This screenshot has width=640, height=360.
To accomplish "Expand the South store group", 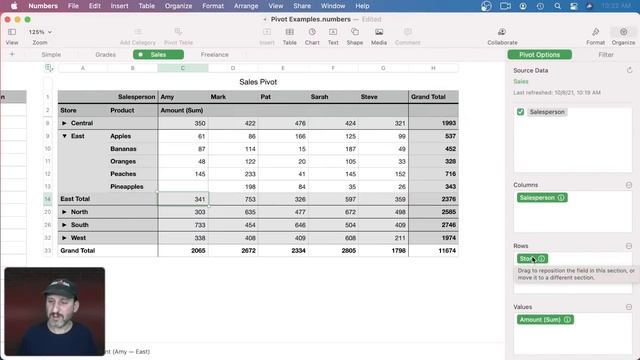I will 64,225.
